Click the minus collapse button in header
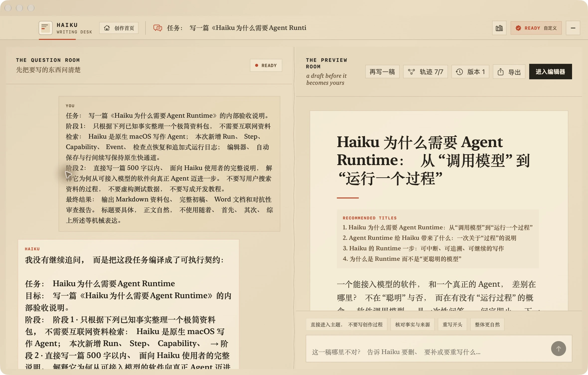The image size is (588, 375). [x=573, y=28]
